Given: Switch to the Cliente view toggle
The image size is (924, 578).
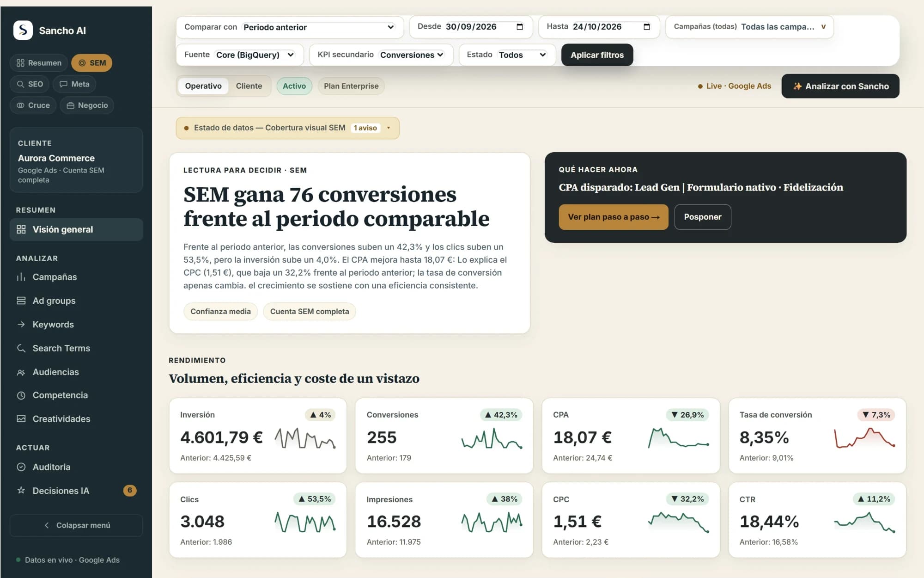Looking at the screenshot, I should pos(249,86).
